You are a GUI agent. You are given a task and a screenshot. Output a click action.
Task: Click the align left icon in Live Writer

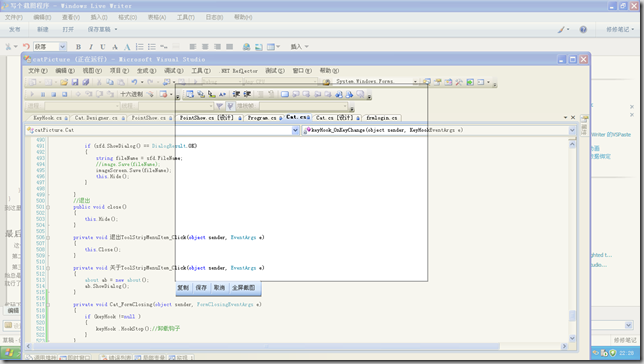point(193,47)
